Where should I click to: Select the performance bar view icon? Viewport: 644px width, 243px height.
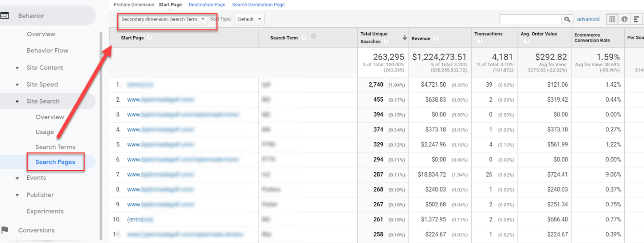(636, 19)
